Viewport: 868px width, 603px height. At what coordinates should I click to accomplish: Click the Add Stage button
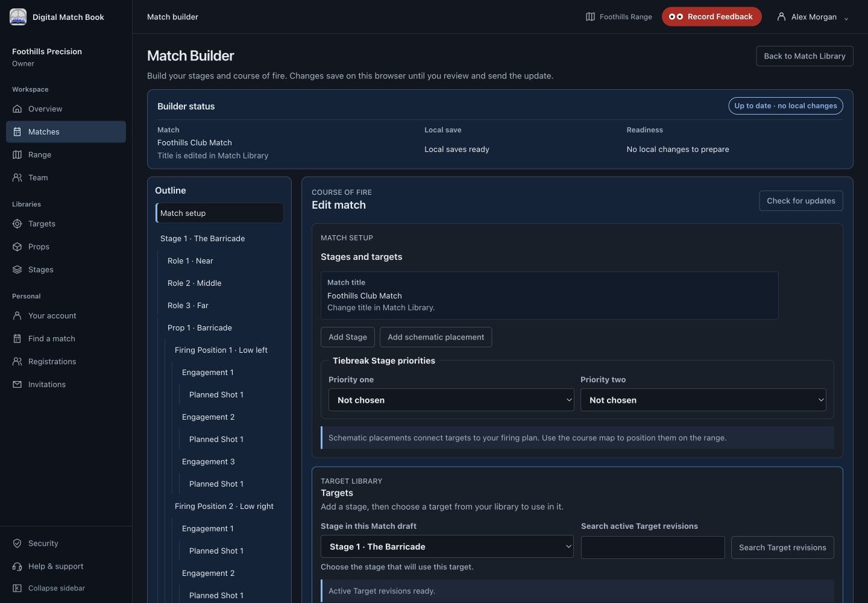[348, 337]
